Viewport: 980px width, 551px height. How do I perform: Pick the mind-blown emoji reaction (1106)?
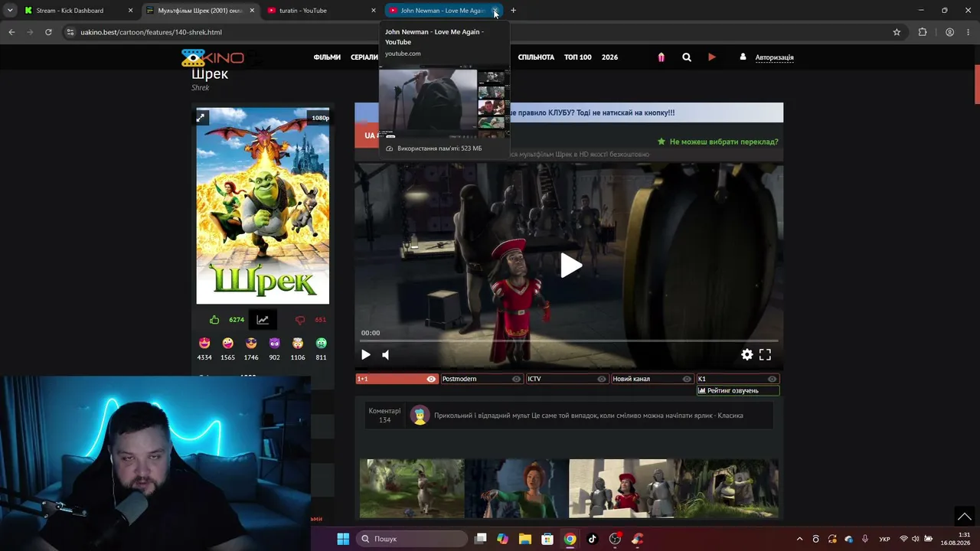298,343
